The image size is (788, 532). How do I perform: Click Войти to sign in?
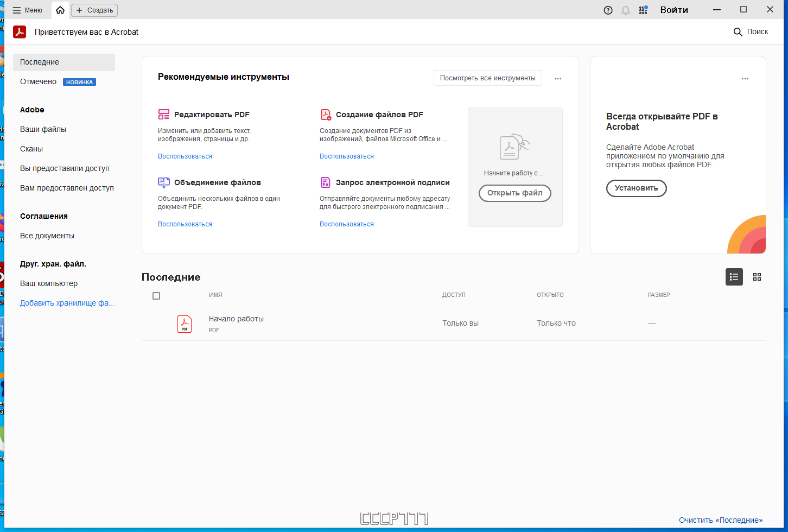click(x=674, y=10)
